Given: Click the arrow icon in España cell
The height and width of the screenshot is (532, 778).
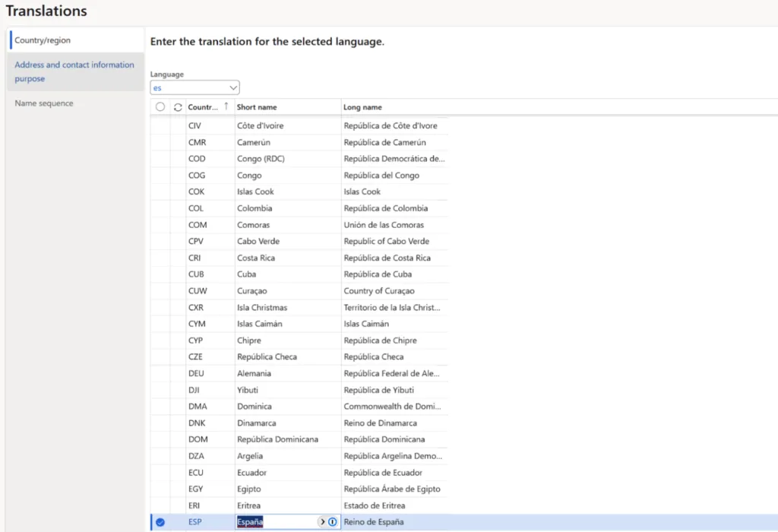Looking at the screenshot, I should click(x=322, y=522).
